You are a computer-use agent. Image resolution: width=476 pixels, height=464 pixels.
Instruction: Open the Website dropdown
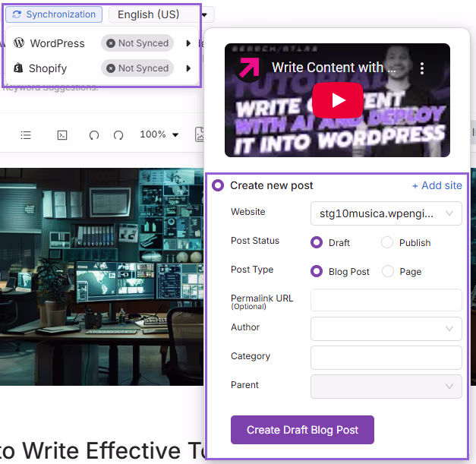(386, 214)
